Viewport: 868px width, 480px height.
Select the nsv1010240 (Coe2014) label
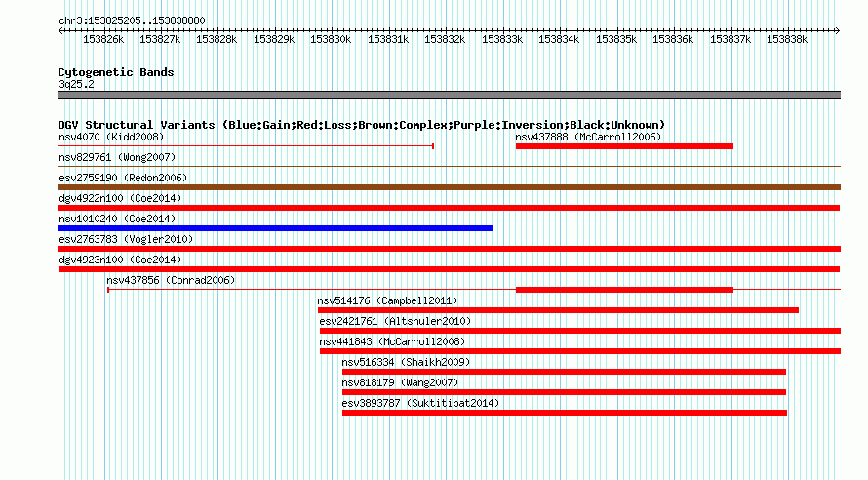(117, 219)
